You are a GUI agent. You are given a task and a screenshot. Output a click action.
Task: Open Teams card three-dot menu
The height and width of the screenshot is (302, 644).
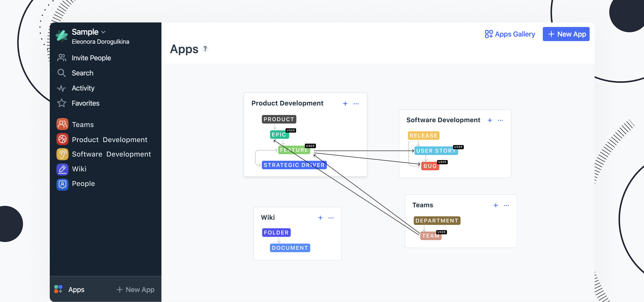(506, 205)
